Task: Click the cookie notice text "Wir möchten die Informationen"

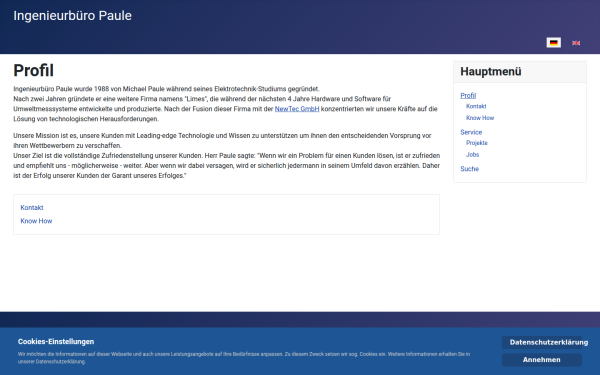Action: [x=244, y=358]
